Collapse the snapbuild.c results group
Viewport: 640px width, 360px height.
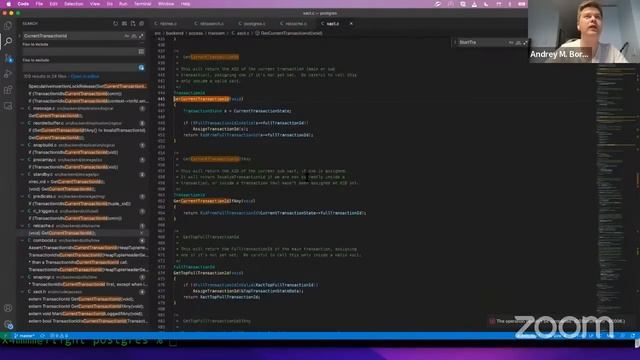click(x=23, y=145)
